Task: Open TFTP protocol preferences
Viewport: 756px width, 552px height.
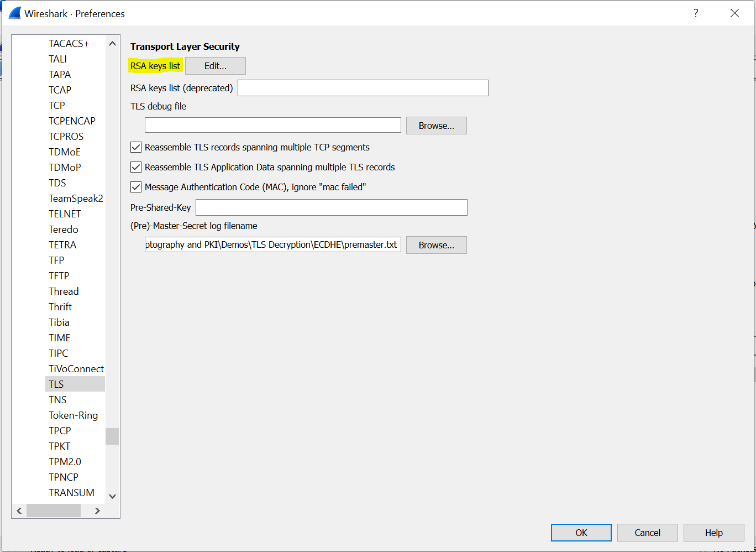Action: (59, 275)
